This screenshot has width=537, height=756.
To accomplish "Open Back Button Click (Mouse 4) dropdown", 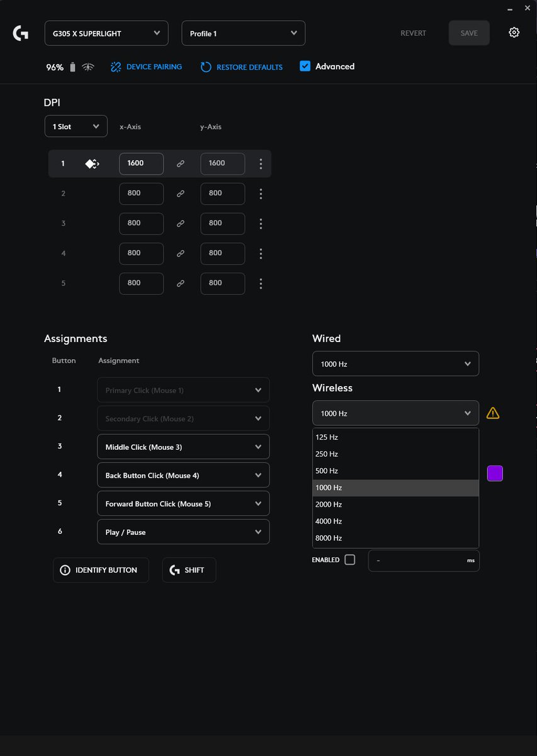I will point(183,475).
